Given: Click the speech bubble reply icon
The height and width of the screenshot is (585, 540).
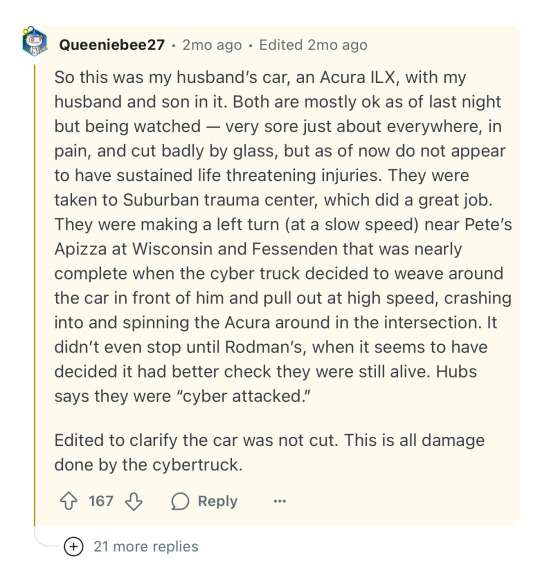Looking at the screenshot, I should pyautogui.click(x=180, y=501).
